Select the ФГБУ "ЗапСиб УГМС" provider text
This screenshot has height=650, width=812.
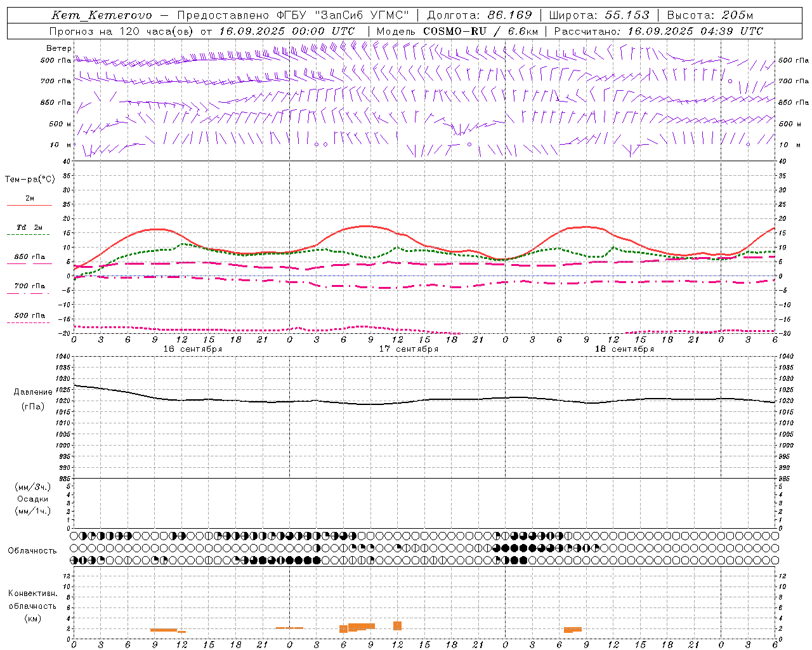(344, 15)
